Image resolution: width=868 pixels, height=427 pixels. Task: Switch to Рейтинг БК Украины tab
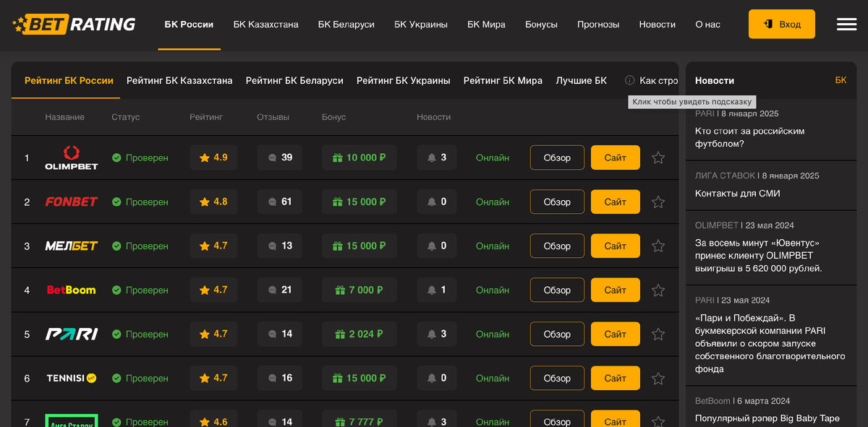click(404, 81)
